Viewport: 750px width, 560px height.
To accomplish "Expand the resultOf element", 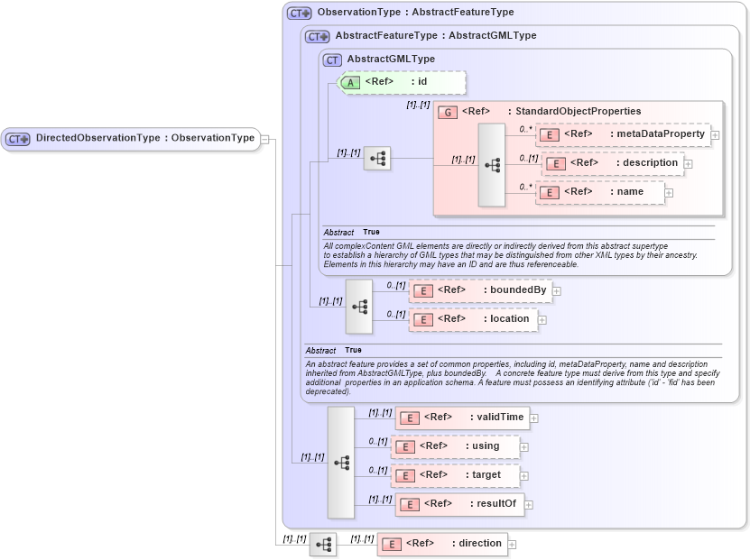I will click(530, 504).
